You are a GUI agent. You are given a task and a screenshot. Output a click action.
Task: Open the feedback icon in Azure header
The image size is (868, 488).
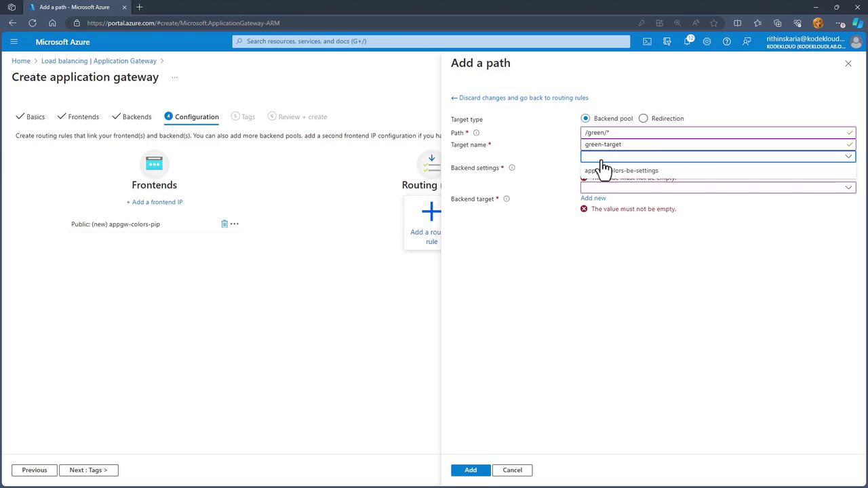pyautogui.click(x=747, y=41)
